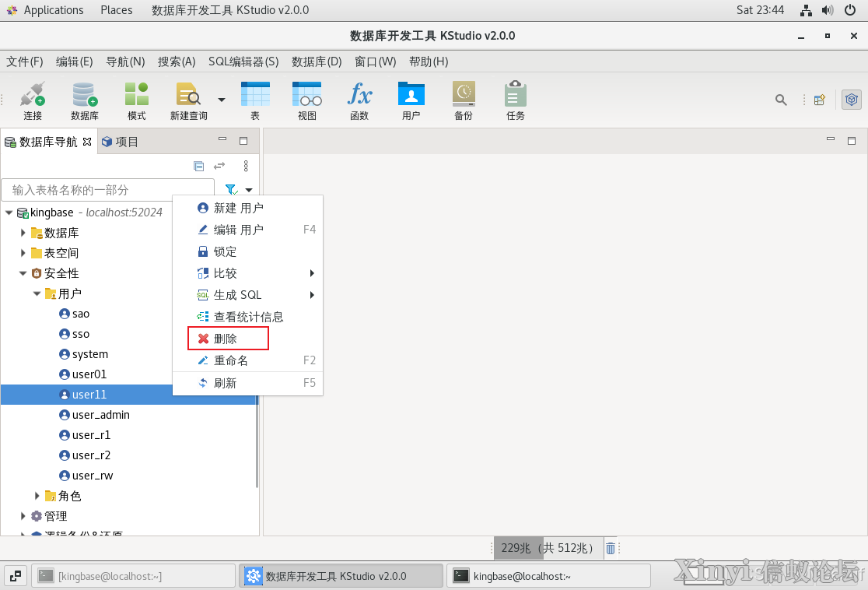Open the SQL编辑器(S) menu
The width and height of the screenshot is (868, 590).
[x=243, y=61]
